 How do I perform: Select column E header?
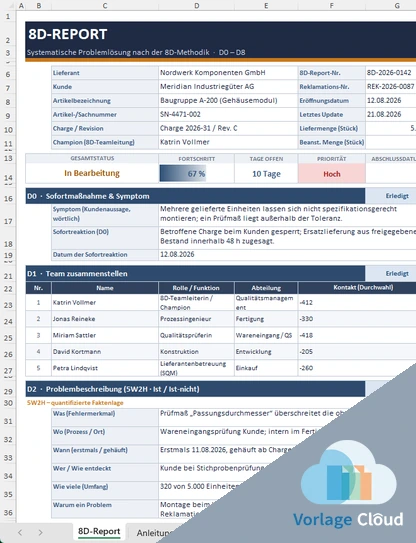coord(266,6)
